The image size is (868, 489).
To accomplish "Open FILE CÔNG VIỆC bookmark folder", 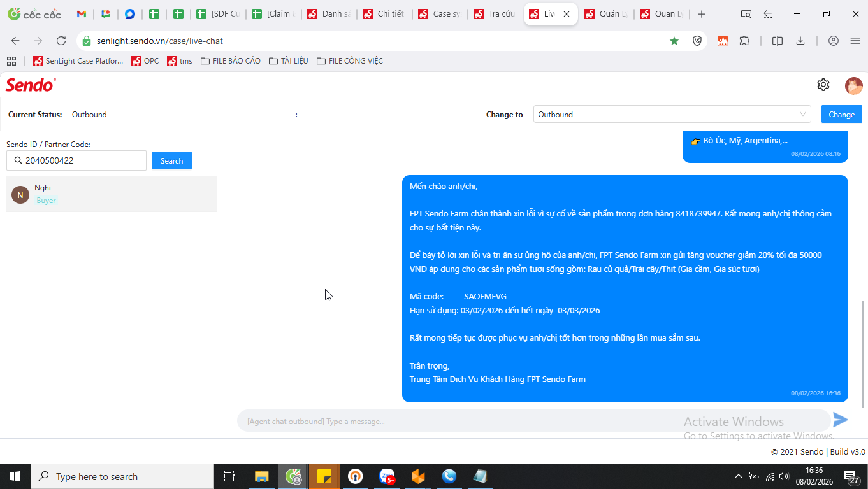I will [350, 61].
